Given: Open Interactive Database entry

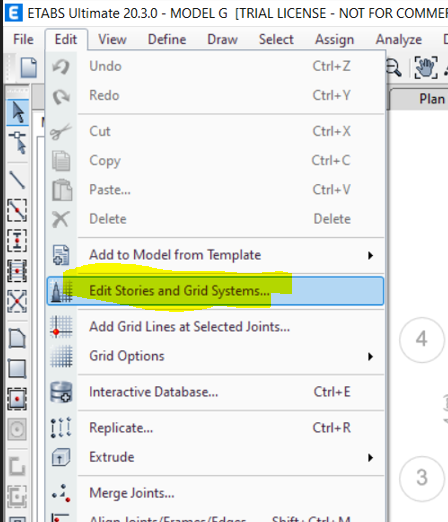Looking at the screenshot, I should point(215,392).
